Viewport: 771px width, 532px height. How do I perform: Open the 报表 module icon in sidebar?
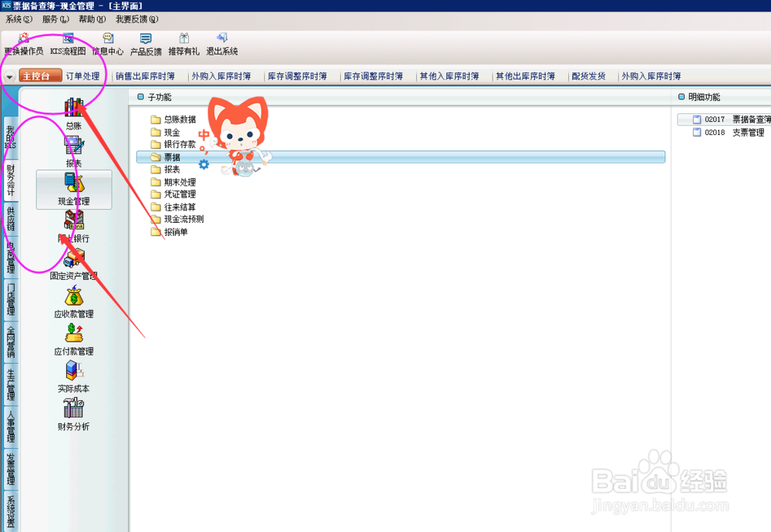point(74,145)
